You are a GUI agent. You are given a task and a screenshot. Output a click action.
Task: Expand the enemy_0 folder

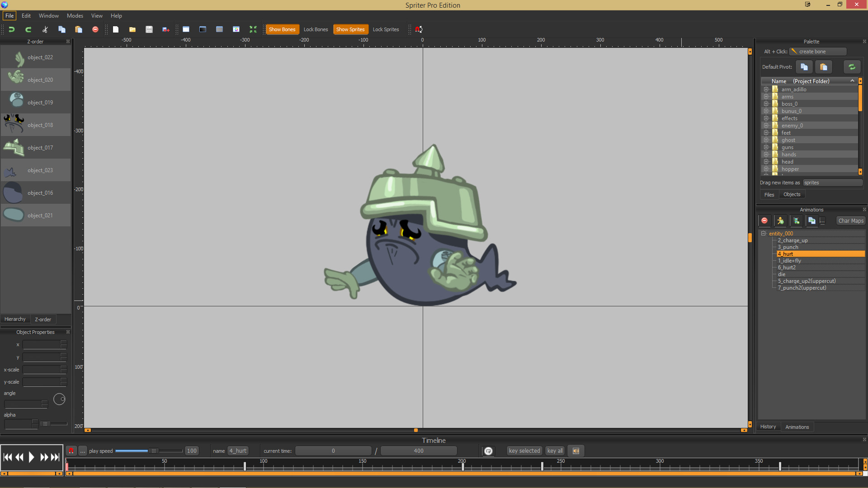(x=766, y=125)
